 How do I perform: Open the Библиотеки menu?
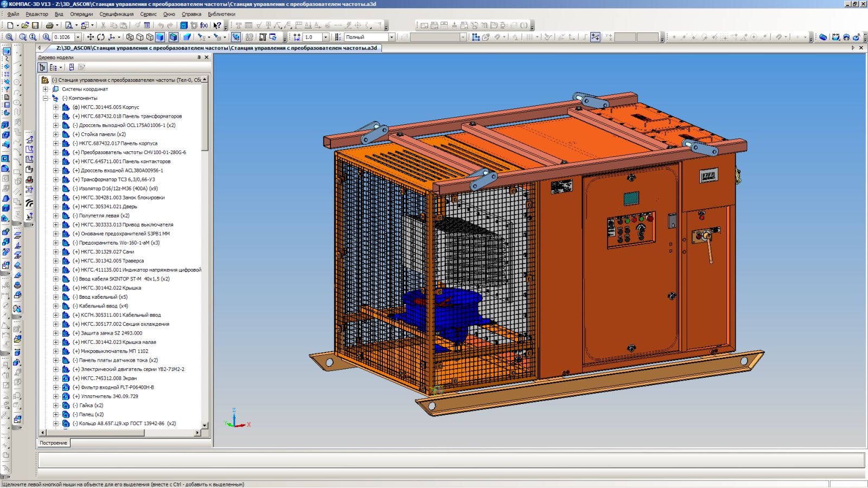(x=221, y=14)
